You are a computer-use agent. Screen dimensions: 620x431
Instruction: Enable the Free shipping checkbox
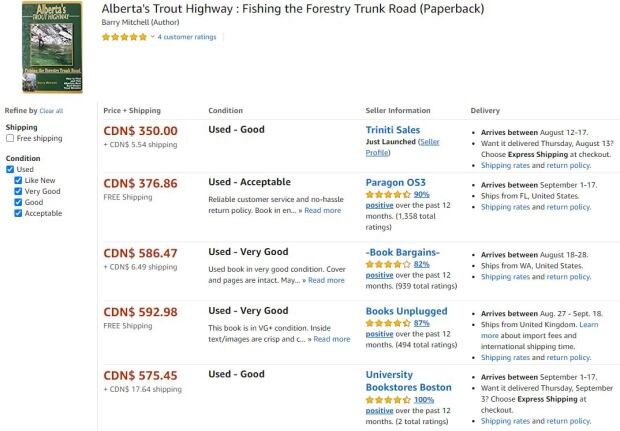coord(10,138)
